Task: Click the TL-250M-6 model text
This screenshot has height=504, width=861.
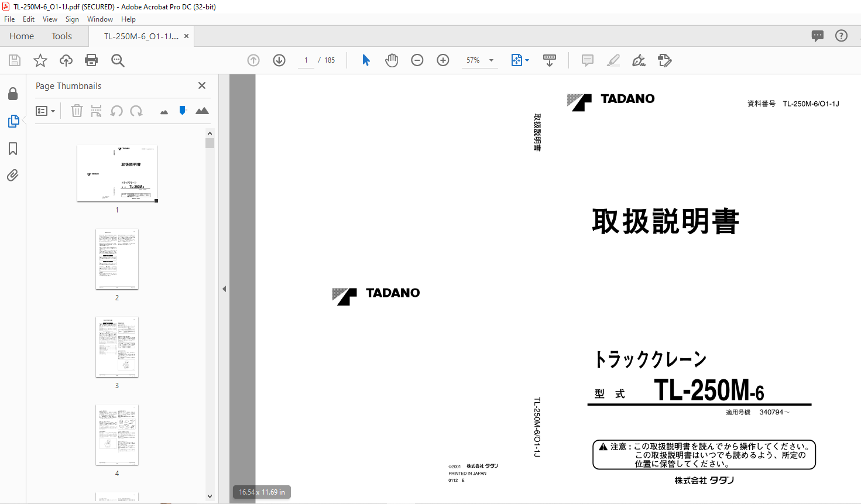Action: [x=709, y=390]
